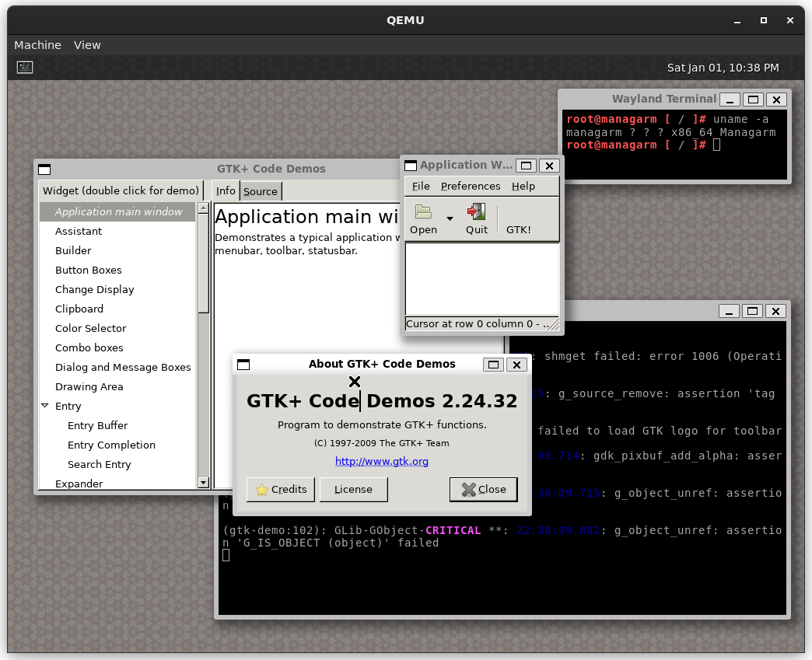Click the About dialog window menu icon
The image size is (812, 660).
[243, 365]
